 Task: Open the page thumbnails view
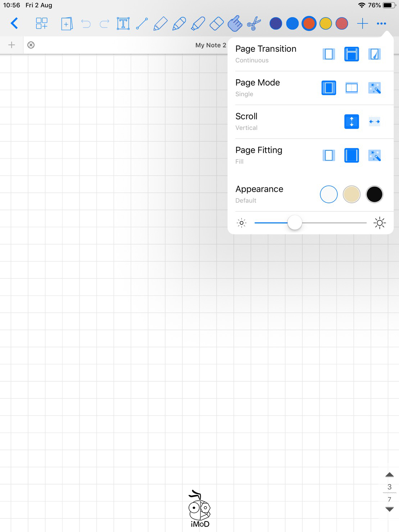42,23
